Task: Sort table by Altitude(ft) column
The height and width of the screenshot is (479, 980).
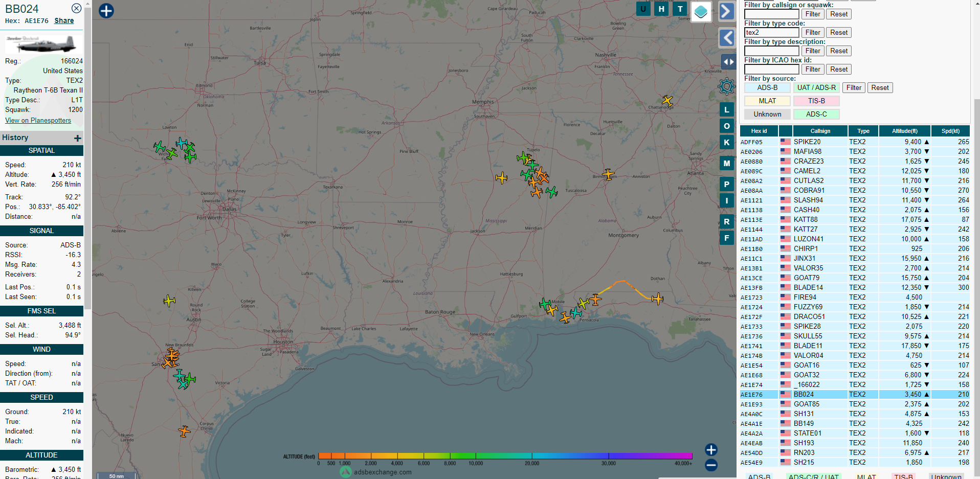Action: 905,131
